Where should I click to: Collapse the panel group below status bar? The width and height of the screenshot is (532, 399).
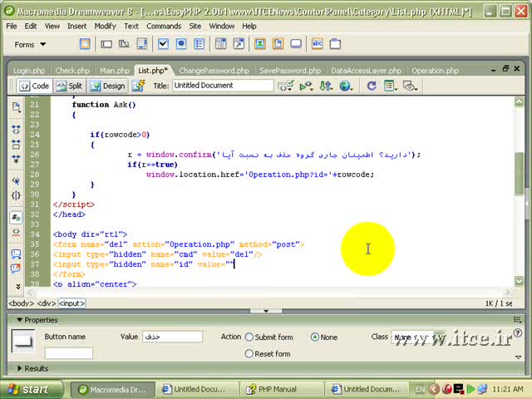(x=266, y=310)
